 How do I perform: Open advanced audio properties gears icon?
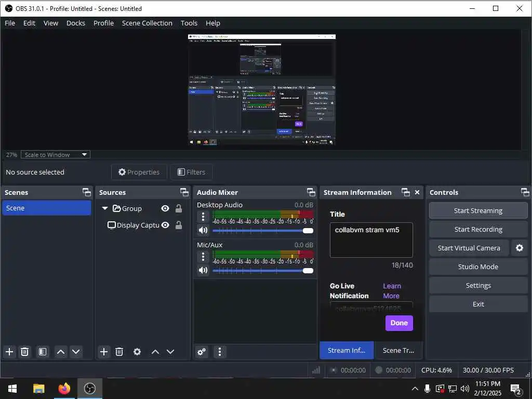point(202,352)
